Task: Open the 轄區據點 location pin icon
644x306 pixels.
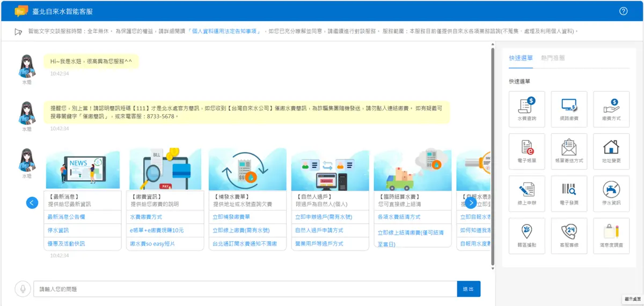Action: click(526, 236)
